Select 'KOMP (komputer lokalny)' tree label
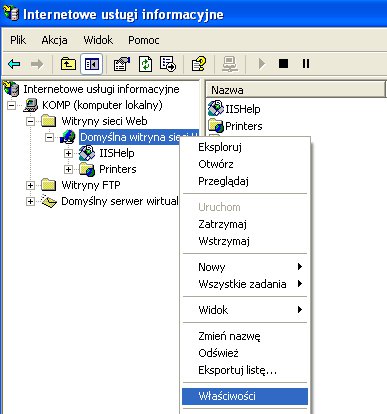387x414 pixels. (x=102, y=105)
